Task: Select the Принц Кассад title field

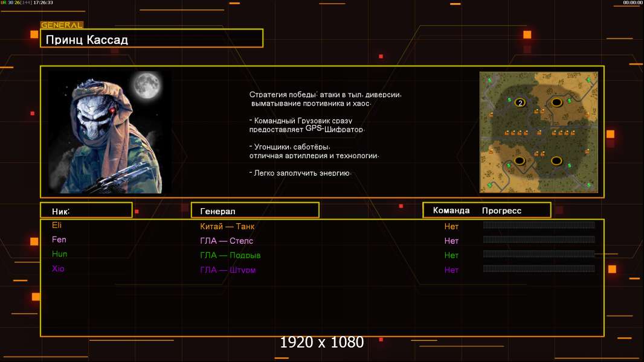Action: click(x=152, y=39)
